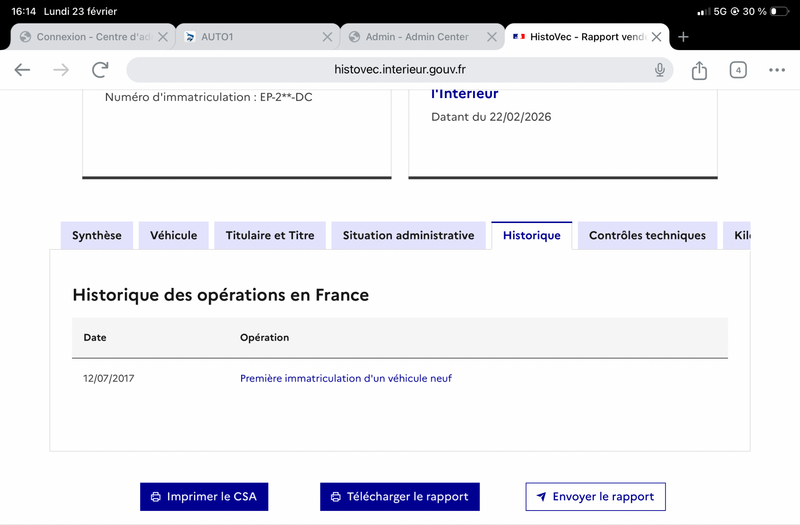Click the Historique des opérations en France heading
Image resolution: width=800 pixels, height=525 pixels.
tap(220, 295)
